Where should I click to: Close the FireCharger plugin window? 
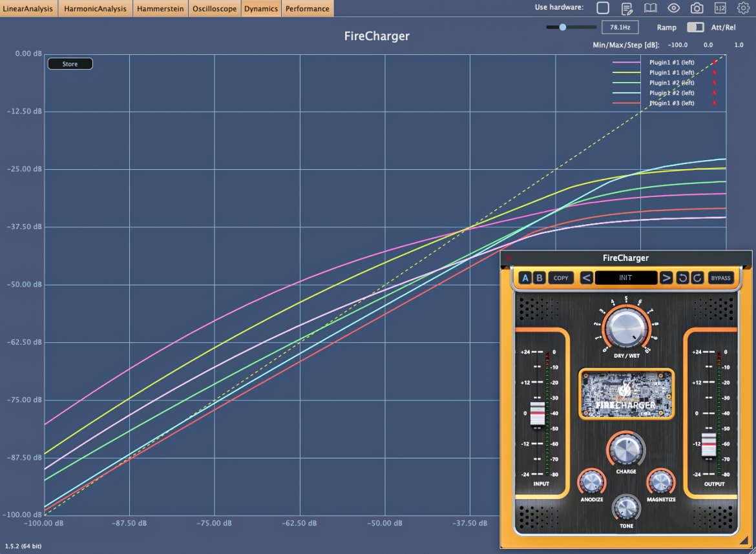(x=508, y=258)
